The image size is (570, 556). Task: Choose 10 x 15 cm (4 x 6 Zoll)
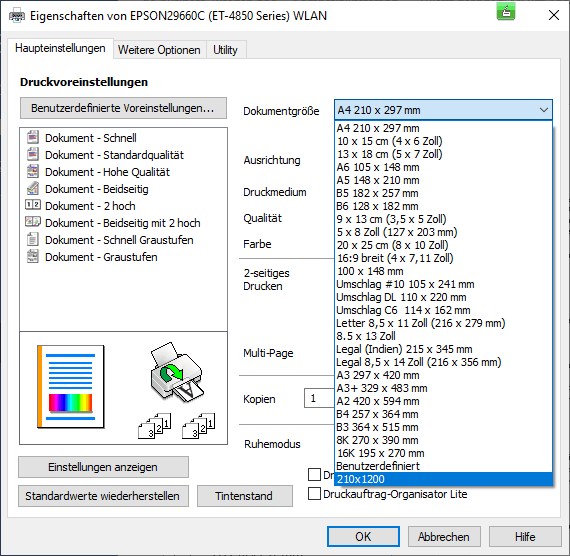pos(443,141)
